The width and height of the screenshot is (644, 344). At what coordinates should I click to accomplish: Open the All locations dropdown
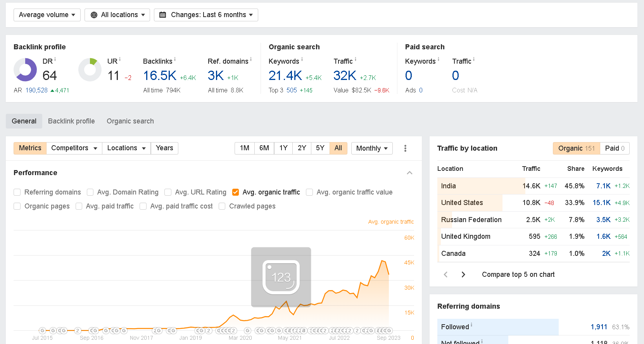click(x=117, y=15)
